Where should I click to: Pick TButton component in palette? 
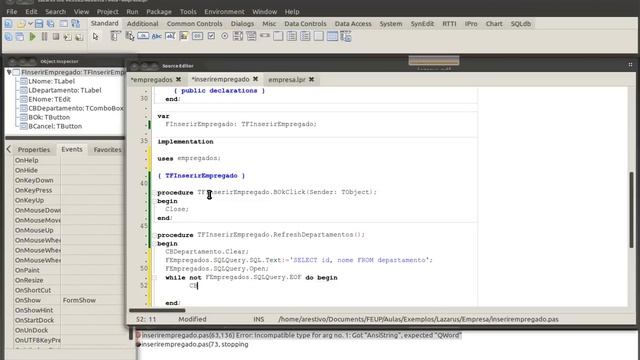coord(143,36)
